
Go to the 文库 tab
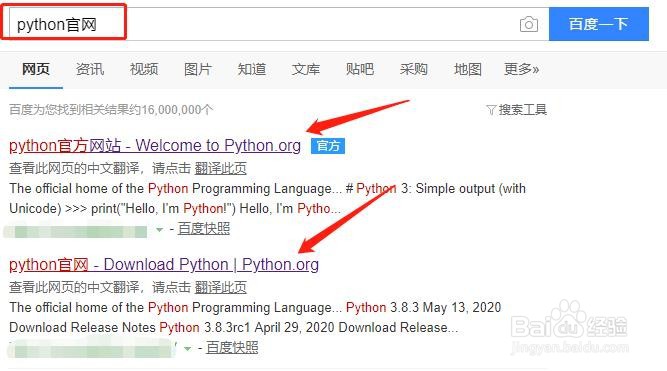306,69
